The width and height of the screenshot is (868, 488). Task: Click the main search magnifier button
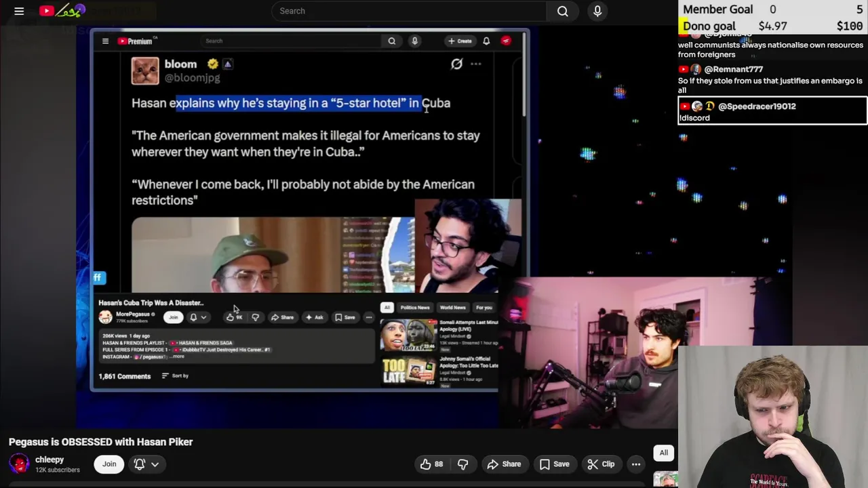(563, 11)
